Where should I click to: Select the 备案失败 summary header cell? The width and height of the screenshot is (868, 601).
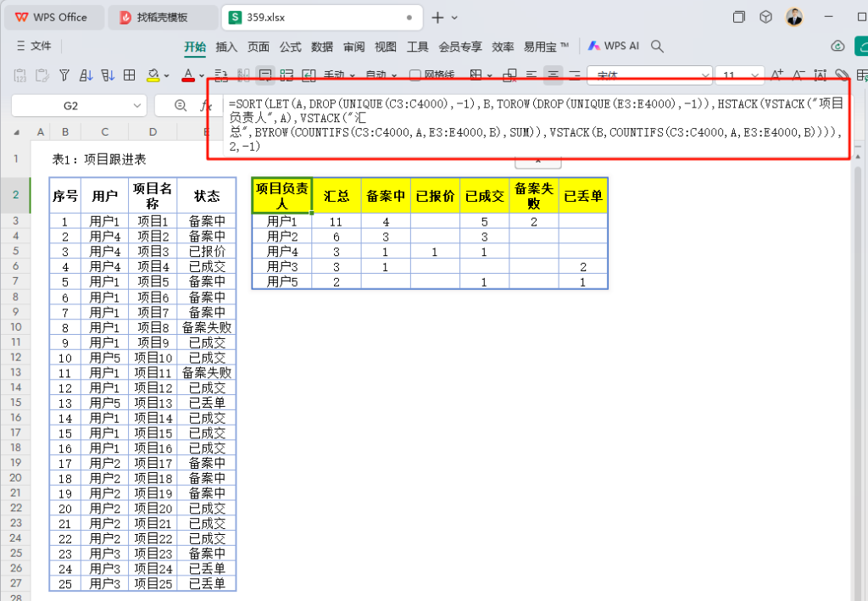coord(534,196)
